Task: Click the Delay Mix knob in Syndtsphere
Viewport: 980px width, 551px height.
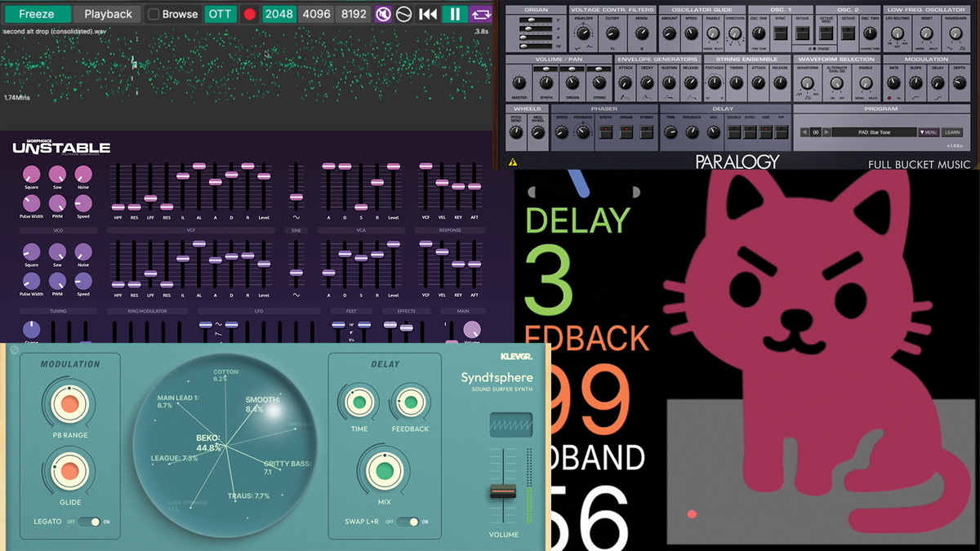Action: pos(383,470)
